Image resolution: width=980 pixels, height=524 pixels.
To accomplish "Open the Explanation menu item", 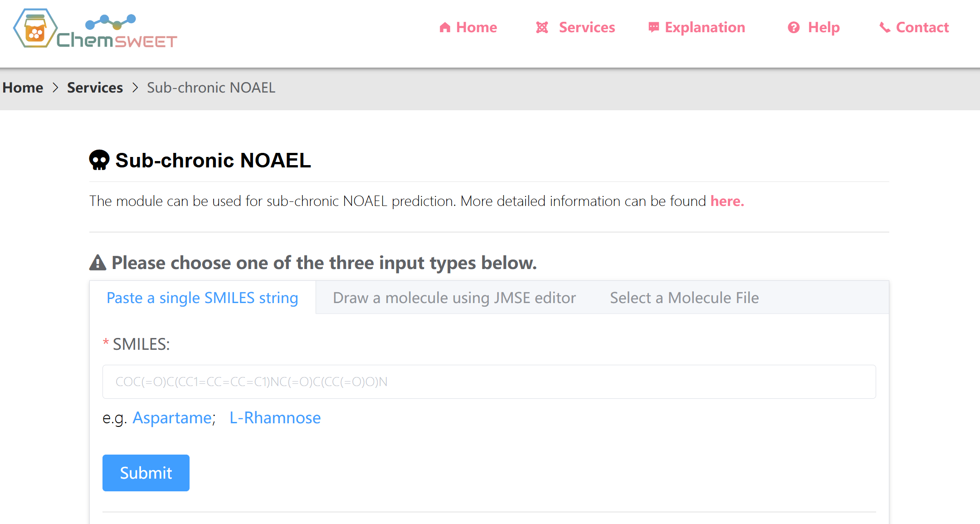I will tap(705, 27).
